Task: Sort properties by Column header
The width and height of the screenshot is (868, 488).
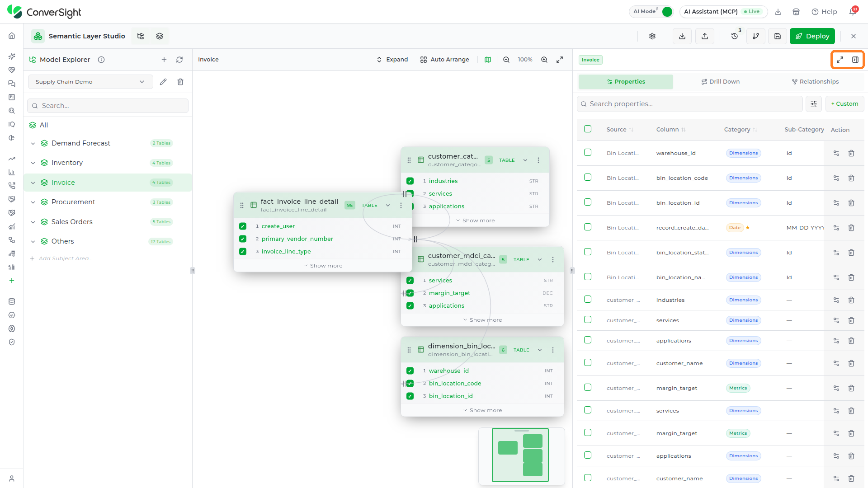Action: point(671,130)
